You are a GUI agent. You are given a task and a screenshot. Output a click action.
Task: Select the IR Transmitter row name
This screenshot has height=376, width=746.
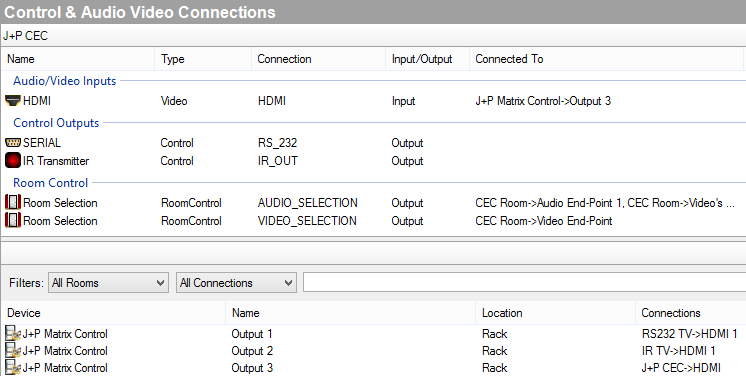56,161
